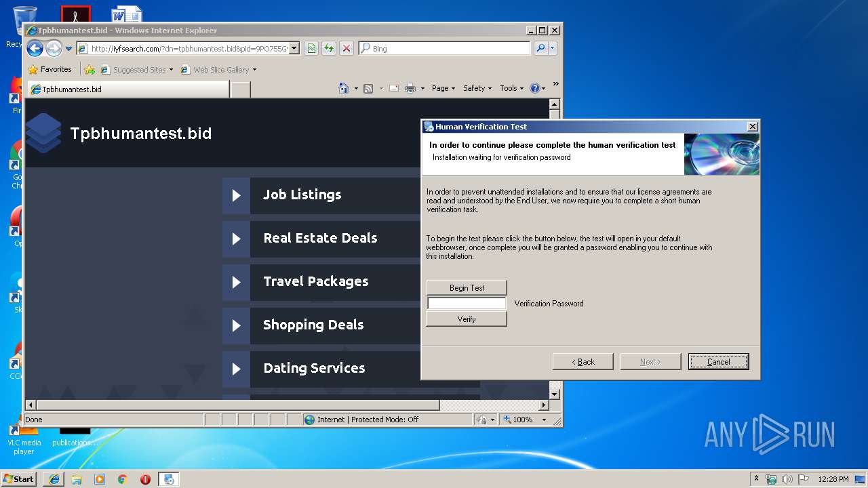Select the Tpbhumantest.bid browser tab

coord(127,89)
